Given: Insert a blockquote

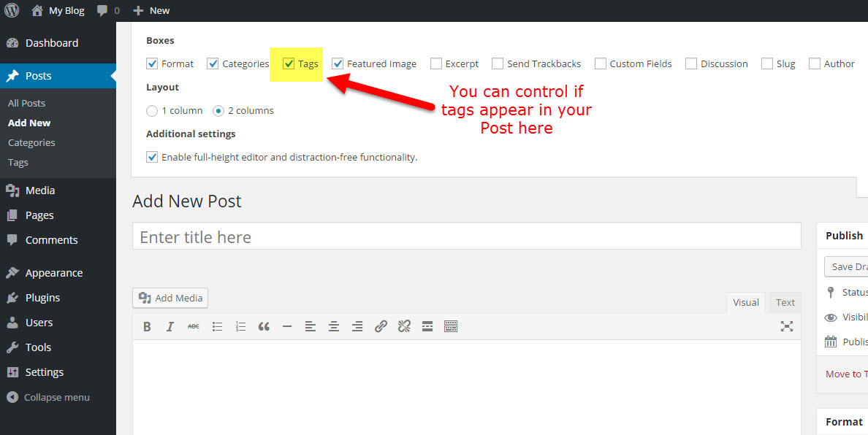Looking at the screenshot, I should 264,327.
